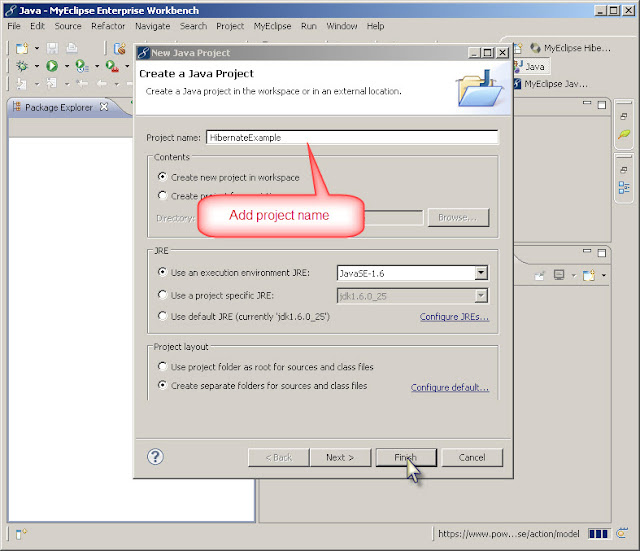Open the jdk1.6.0_25 project JRE dropdown
The height and width of the screenshot is (551, 640).
point(481,295)
